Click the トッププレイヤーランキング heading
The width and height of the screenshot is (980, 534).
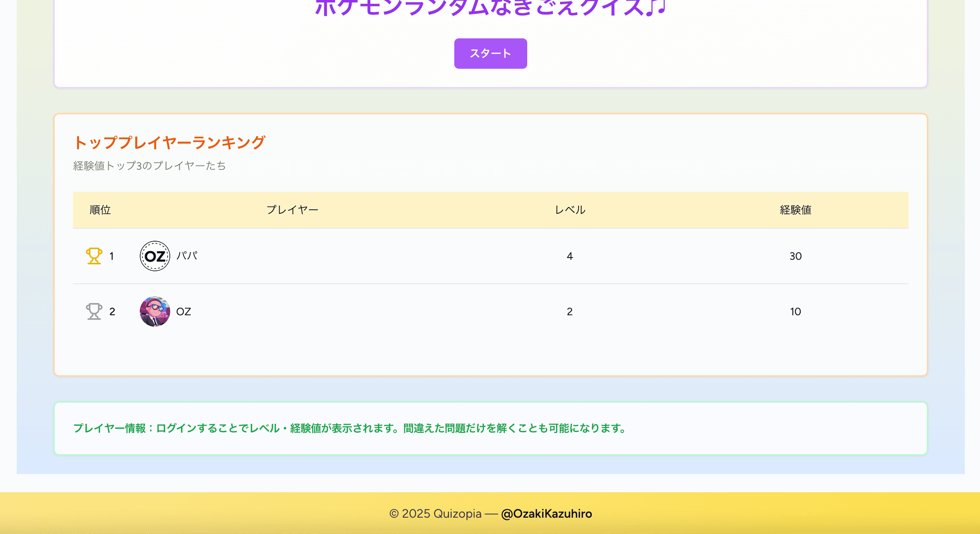pyautogui.click(x=169, y=143)
